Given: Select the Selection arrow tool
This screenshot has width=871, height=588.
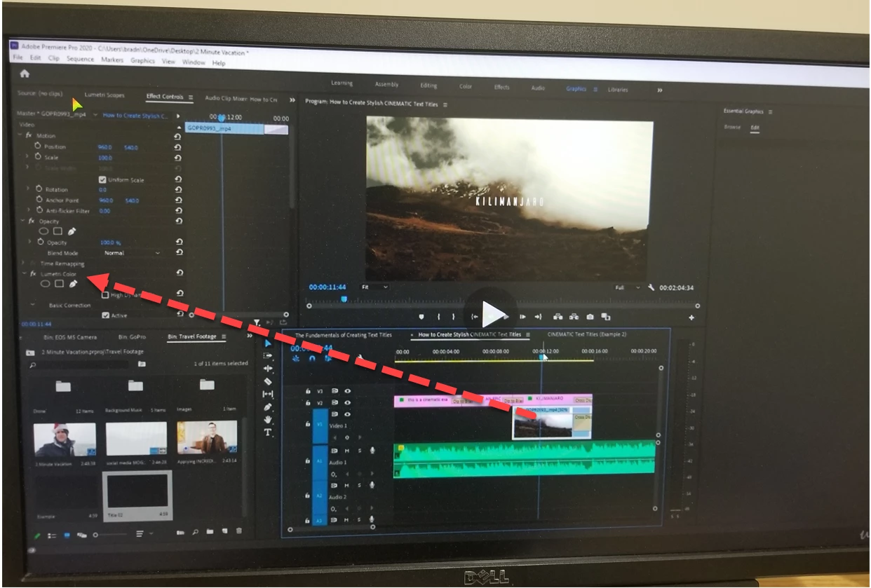Looking at the screenshot, I should pyautogui.click(x=267, y=343).
